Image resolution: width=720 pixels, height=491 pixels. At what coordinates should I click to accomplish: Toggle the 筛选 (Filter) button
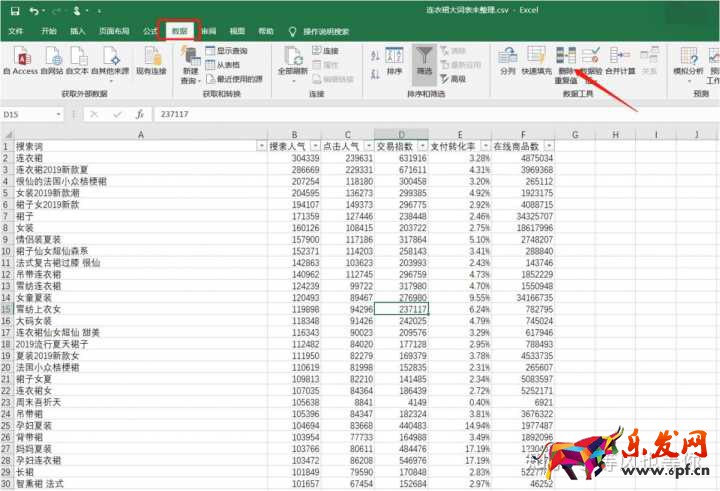[424, 59]
